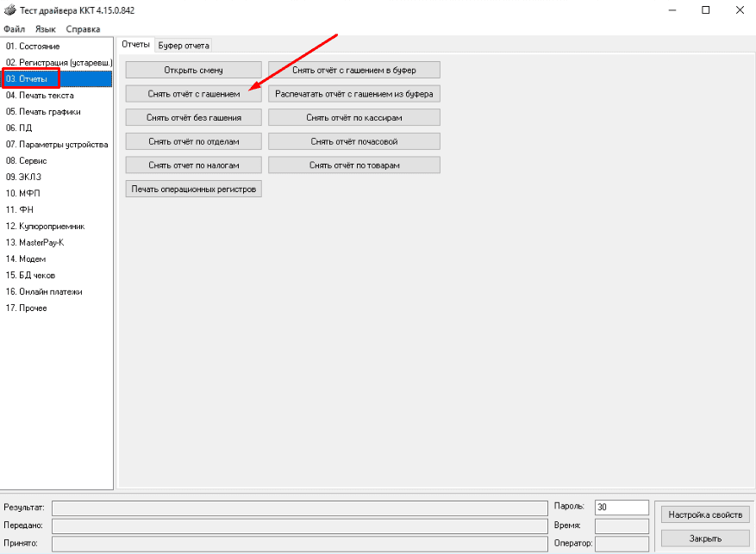Screen dimensions: 756x554
Task: Click Снять отчет по налогам
Action: pyautogui.click(x=193, y=165)
